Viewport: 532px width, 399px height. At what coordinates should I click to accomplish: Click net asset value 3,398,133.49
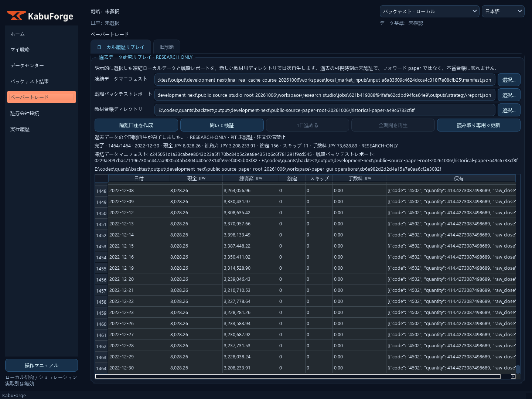(x=250, y=235)
